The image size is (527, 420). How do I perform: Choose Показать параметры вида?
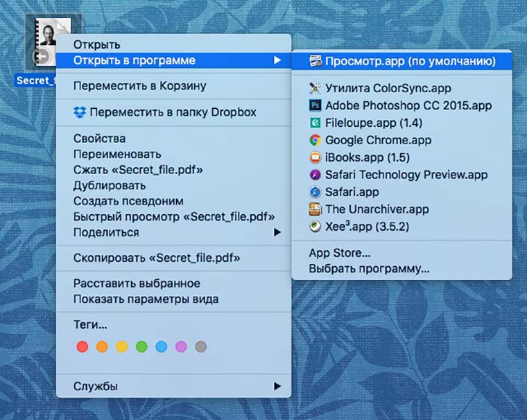tap(174, 299)
